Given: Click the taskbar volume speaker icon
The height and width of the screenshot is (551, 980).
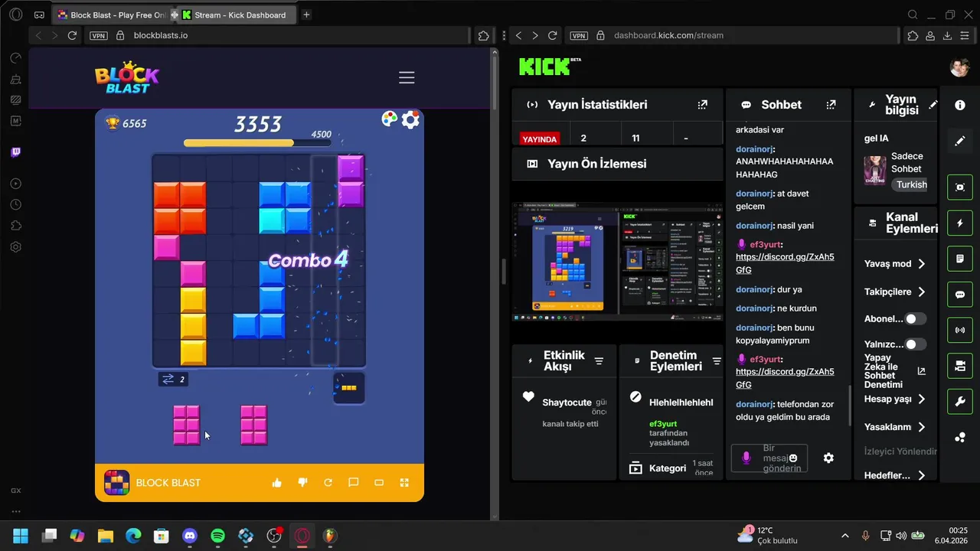Looking at the screenshot, I should click(x=901, y=536).
